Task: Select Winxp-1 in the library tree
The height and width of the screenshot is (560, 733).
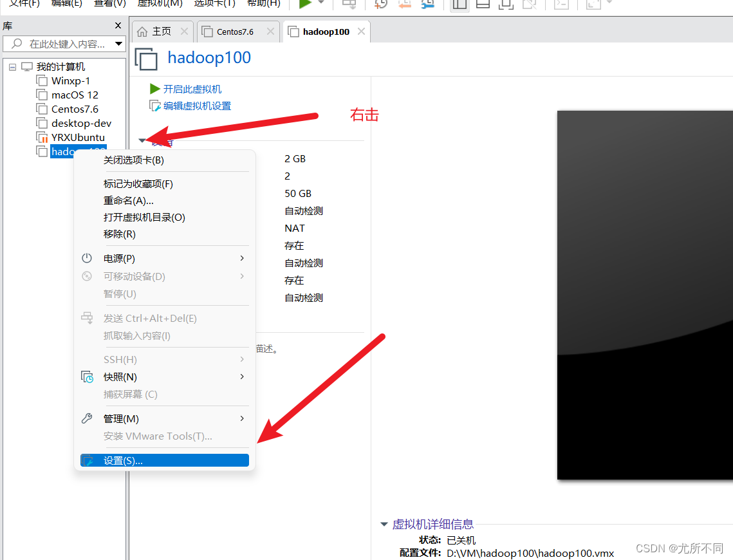Action: tap(71, 81)
